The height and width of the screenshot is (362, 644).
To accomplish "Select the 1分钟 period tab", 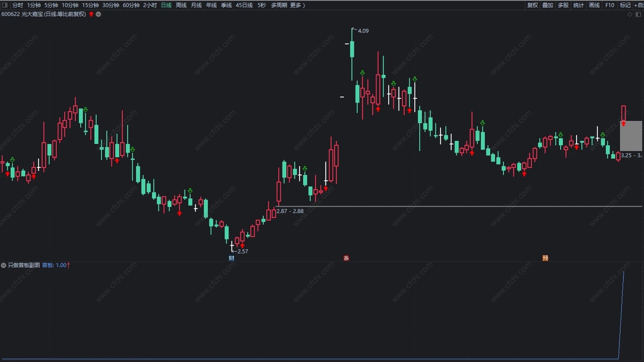I will [x=34, y=5].
